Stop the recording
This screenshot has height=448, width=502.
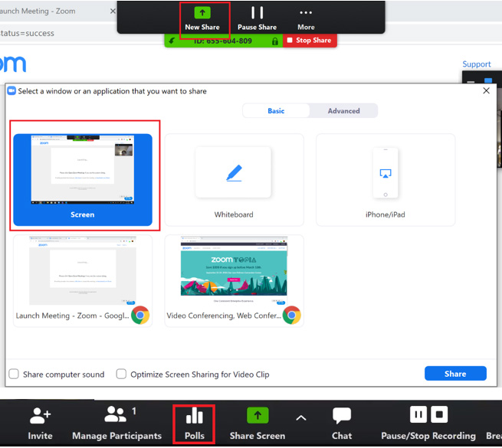[439, 415]
